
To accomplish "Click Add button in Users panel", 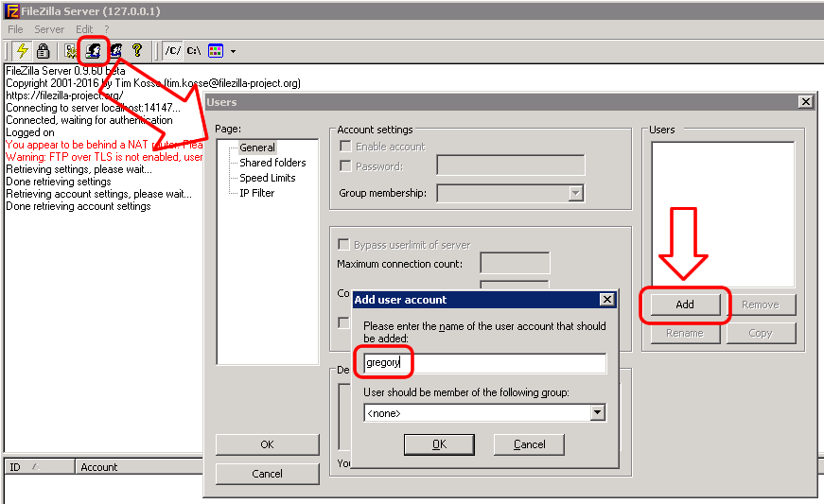I will [685, 304].
